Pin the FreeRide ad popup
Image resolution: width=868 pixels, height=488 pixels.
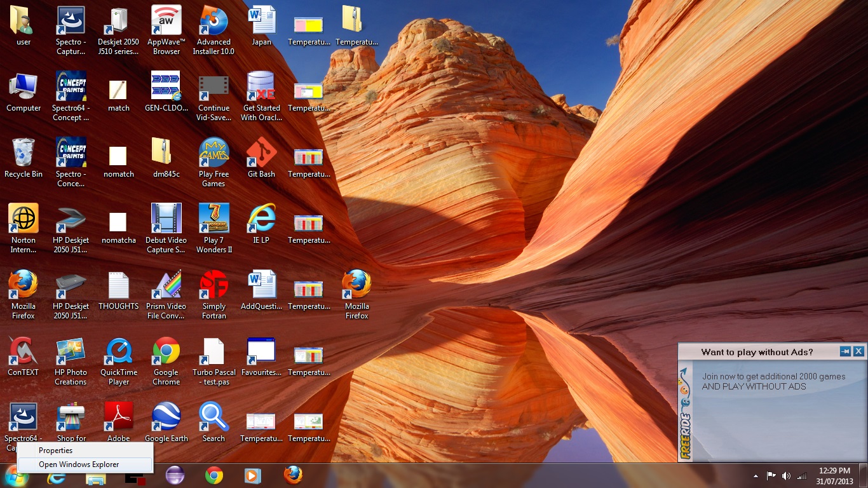pyautogui.click(x=845, y=351)
